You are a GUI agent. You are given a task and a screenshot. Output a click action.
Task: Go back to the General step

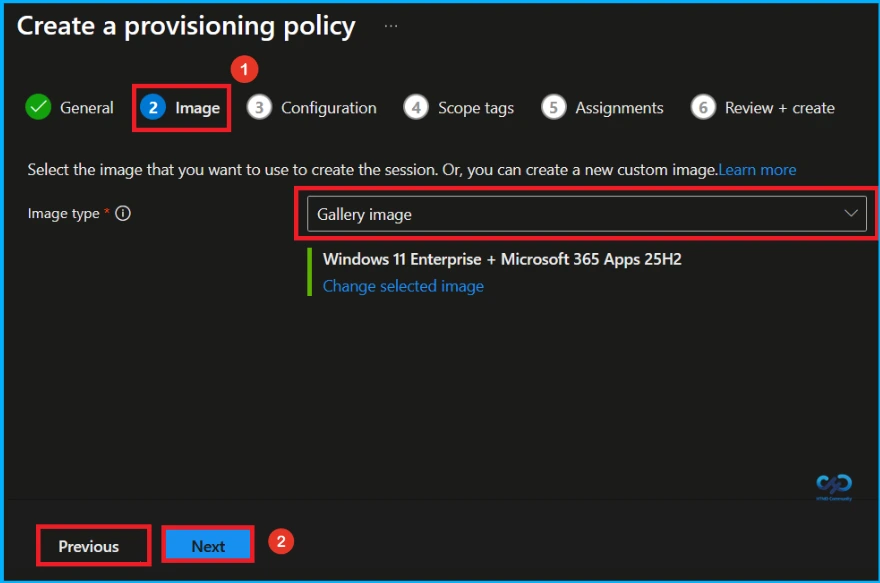[87, 107]
